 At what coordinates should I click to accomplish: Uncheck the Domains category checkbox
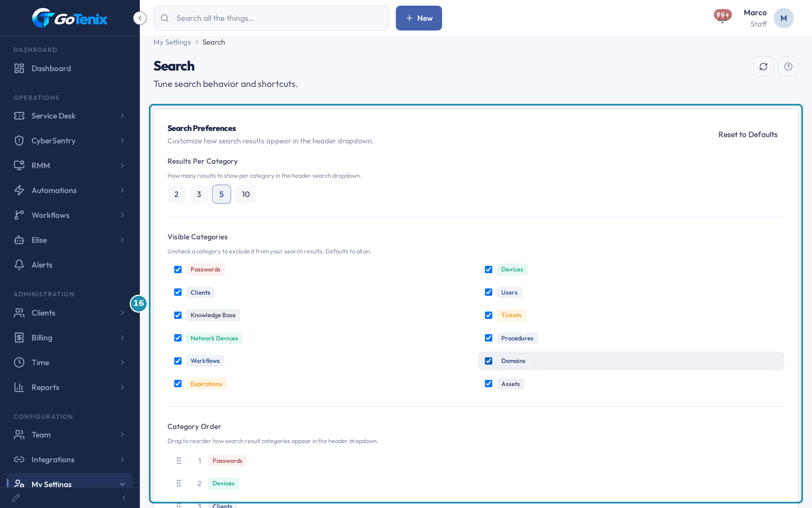[x=489, y=361]
